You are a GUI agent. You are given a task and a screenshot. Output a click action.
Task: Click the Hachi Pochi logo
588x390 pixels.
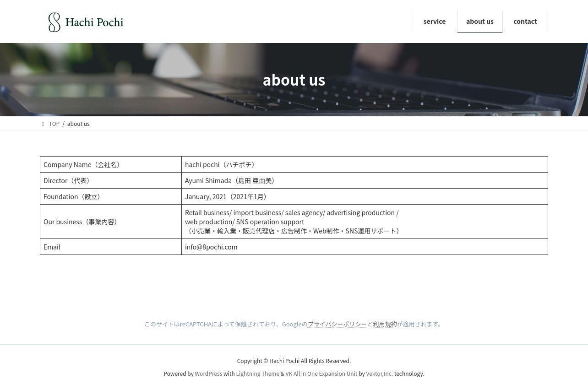tap(86, 22)
